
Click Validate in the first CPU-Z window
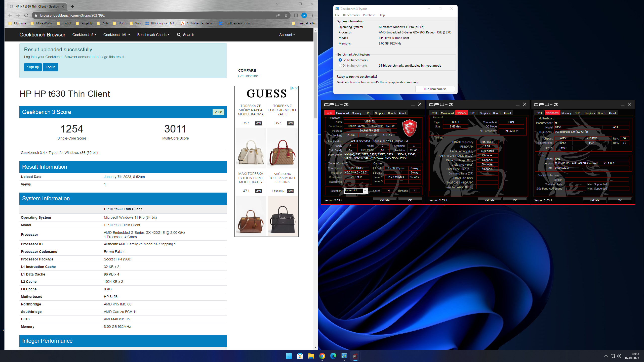385,200
